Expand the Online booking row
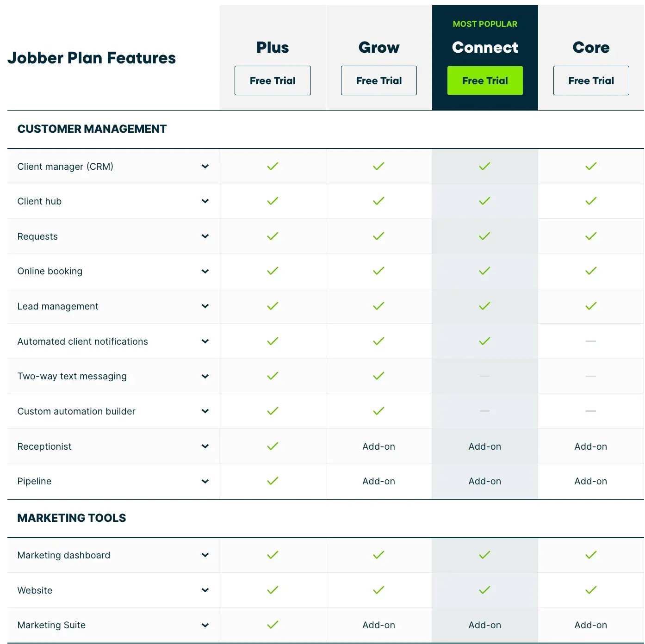 pos(205,271)
